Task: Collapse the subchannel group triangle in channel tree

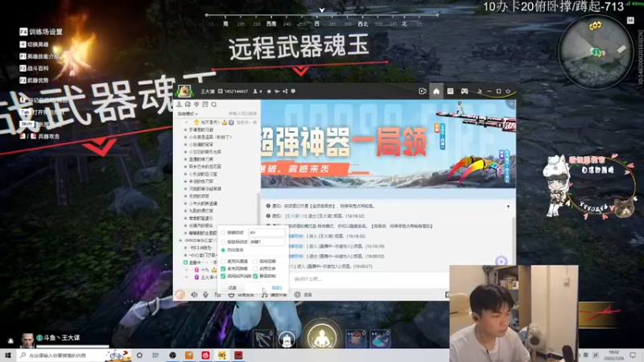Action: coord(180,241)
